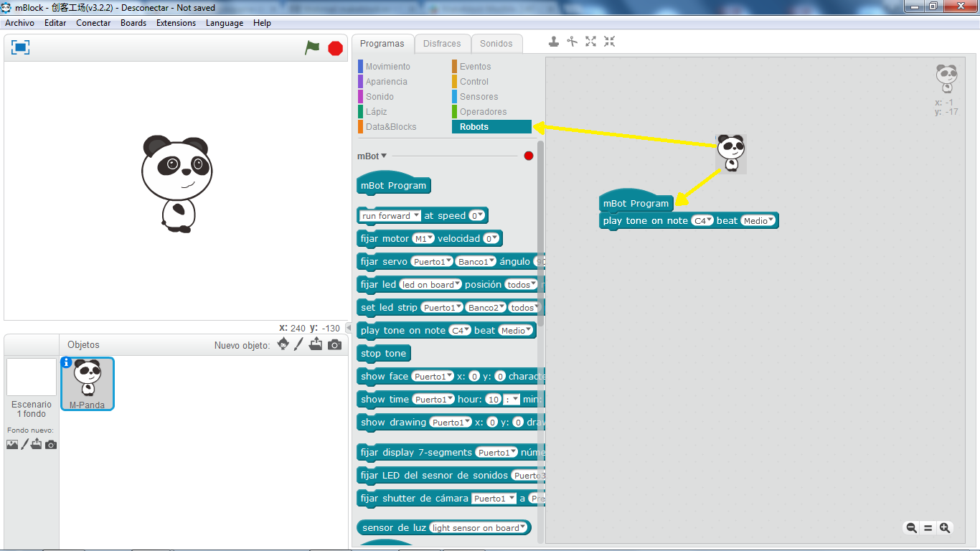The width and height of the screenshot is (980, 551).
Task: Select the scissors Delete tool
Action: (572, 42)
